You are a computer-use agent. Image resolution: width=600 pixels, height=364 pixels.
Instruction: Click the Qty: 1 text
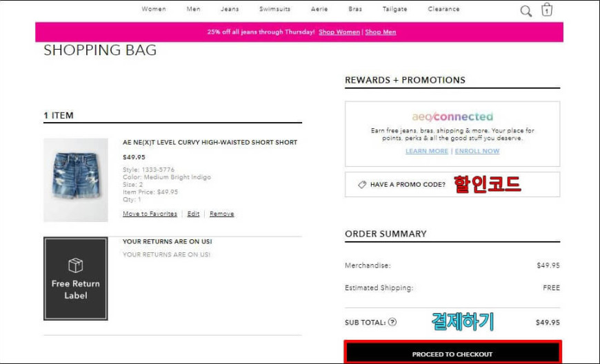[x=132, y=200]
